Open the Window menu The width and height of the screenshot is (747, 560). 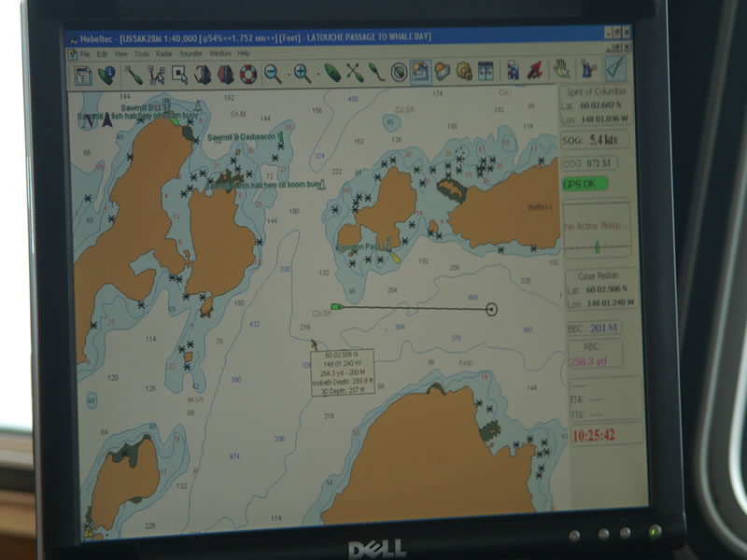point(220,53)
